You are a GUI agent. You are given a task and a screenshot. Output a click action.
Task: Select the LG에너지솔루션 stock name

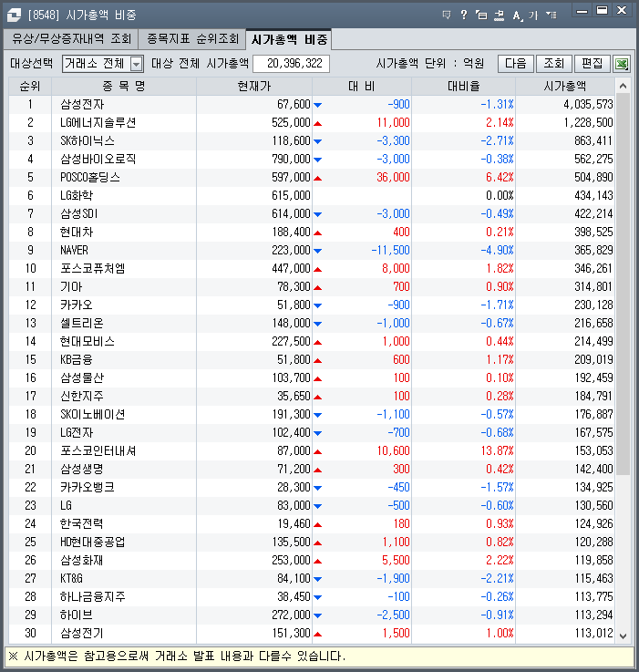tap(98, 123)
